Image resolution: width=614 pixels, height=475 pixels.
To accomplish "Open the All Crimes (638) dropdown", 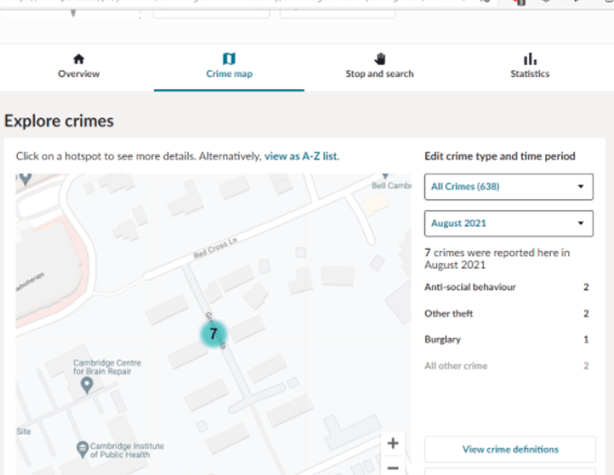I will [509, 187].
